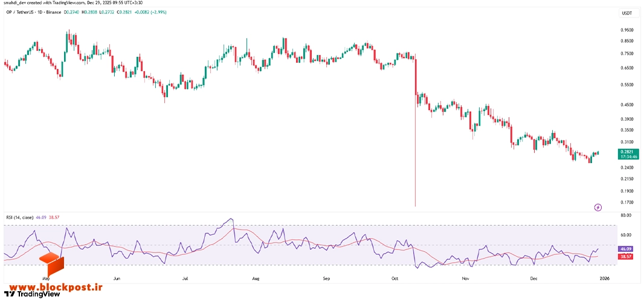Image resolution: width=644 pixels, height=302 pixels.
Task: Click the 80.00 level on RSI scale
Action: click(625, 215)
